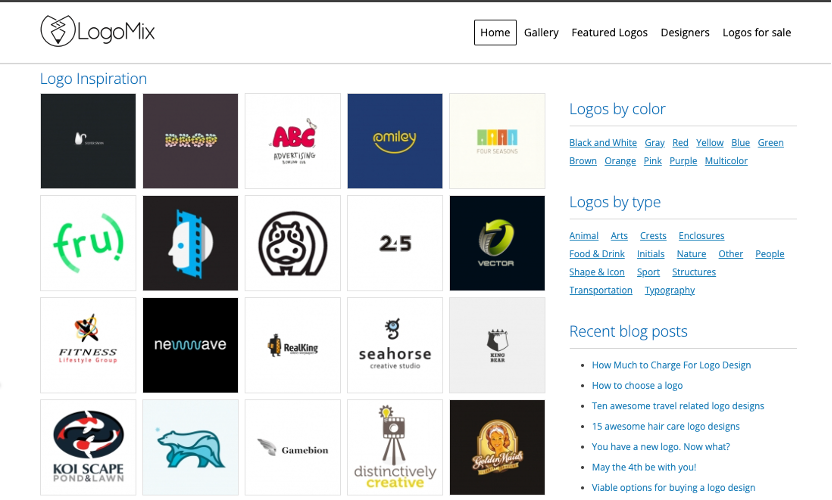Click the LogoMix logo
This screenshot has height=500, width=832.
(98, 31)
